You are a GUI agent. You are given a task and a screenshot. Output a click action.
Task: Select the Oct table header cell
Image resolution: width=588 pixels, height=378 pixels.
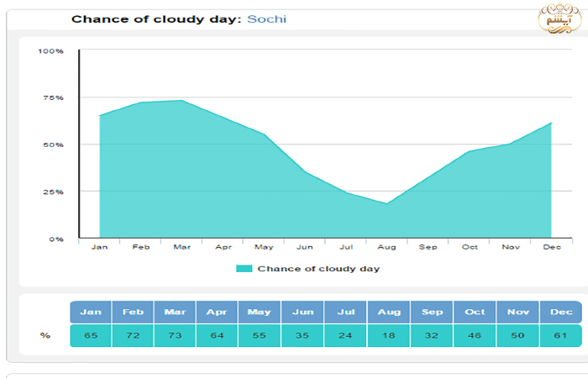pyautogui.click(x=475, y=312)
